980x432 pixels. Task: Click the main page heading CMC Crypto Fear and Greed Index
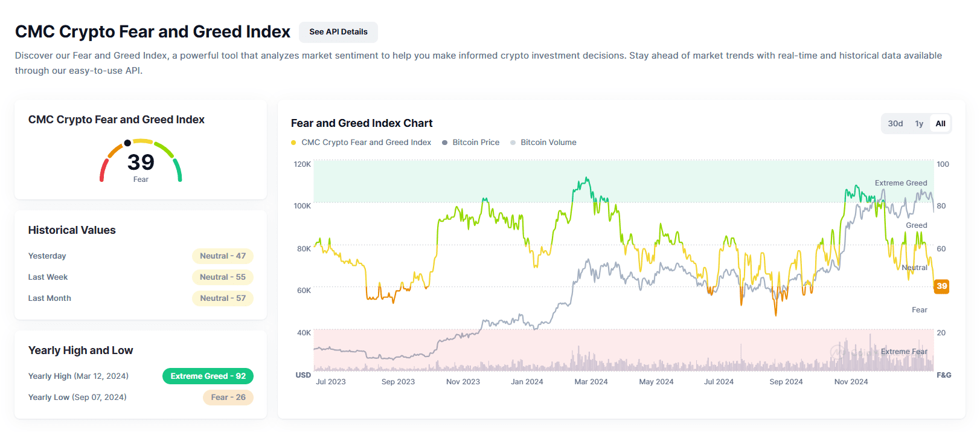[153, 31]
